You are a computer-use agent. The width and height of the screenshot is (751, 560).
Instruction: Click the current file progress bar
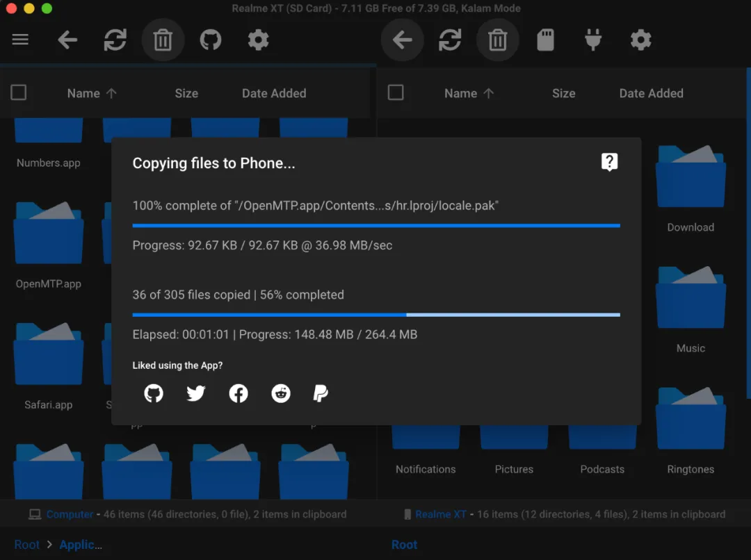376,225
